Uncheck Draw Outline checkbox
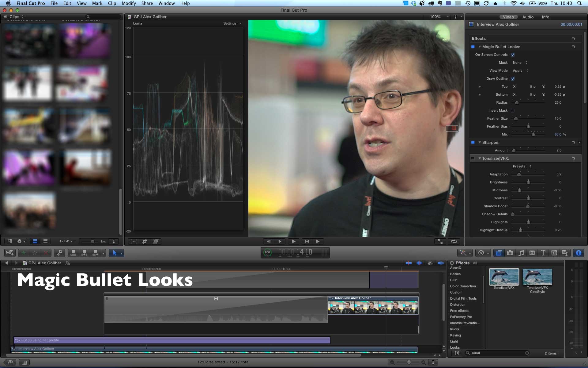588x368 pixels. point(513,79)
